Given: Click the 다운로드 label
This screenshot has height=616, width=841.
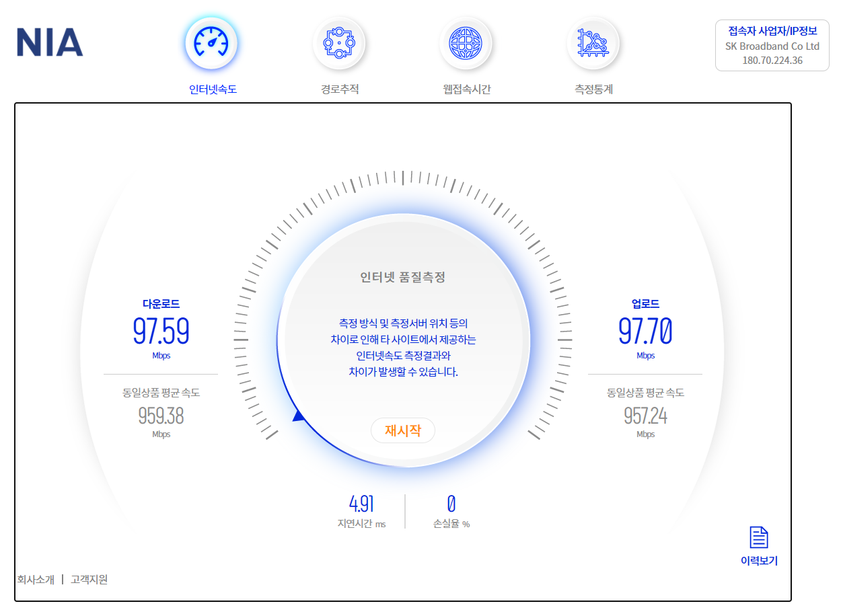Looking at the screenshot, I should tap(161, 304).
